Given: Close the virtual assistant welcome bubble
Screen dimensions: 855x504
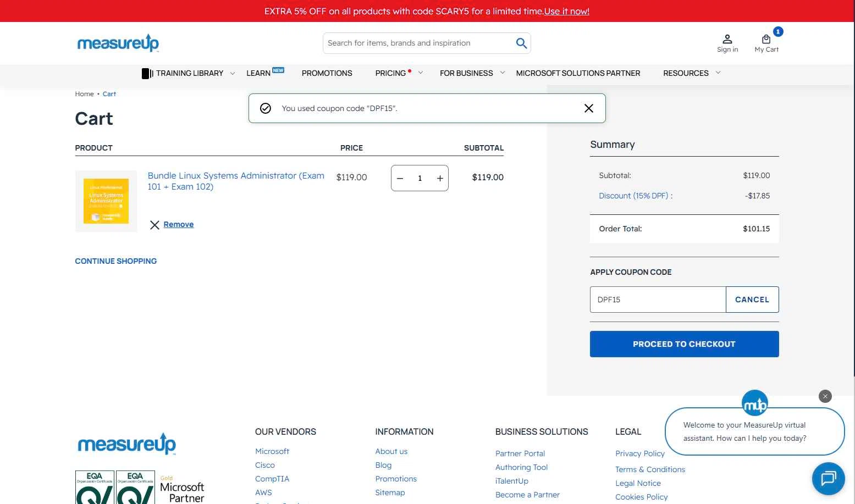Looking at the screenshot, I should click(825, 396).
